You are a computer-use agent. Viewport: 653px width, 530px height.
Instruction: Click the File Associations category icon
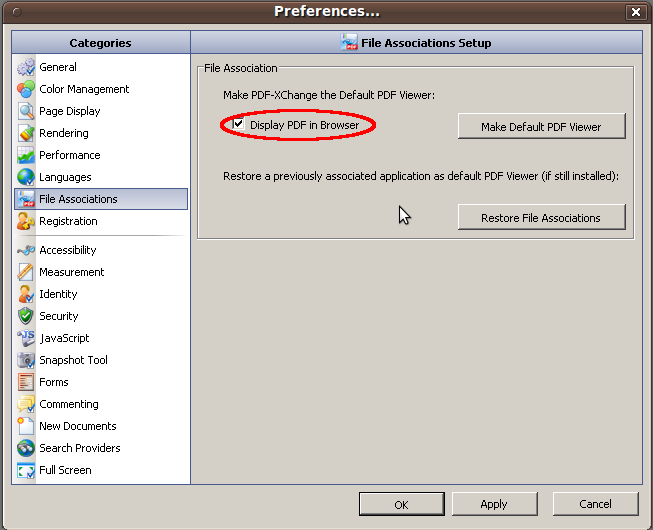tap(26, 199)
